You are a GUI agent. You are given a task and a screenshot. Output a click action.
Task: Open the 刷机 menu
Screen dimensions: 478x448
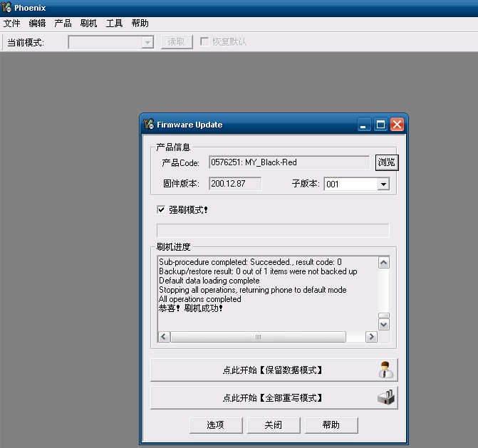point(88,24)
